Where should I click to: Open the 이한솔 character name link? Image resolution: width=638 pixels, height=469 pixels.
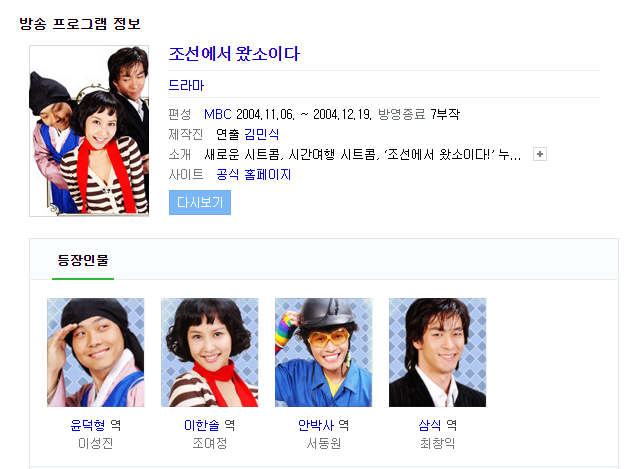(x=201, y=425)
